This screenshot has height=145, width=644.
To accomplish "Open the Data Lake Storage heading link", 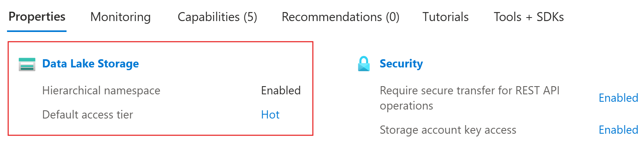I will click(90, 64).
